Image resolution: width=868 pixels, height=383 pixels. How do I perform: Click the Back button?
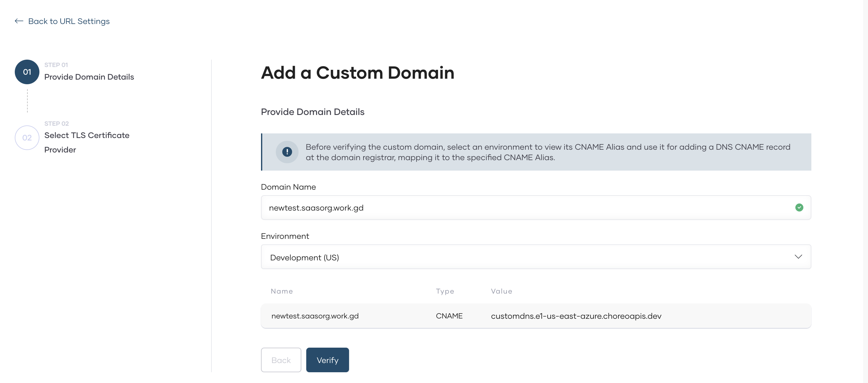point(281,360)
